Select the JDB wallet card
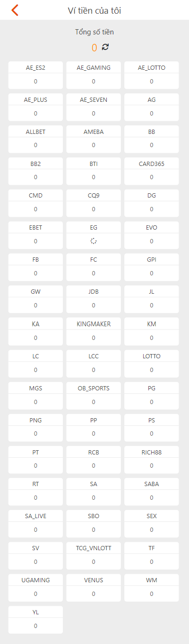The height and width of the screenshot is (644, 189). [94, 299]
